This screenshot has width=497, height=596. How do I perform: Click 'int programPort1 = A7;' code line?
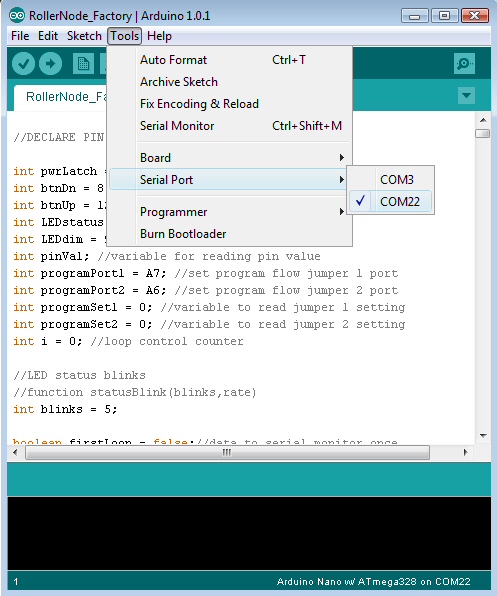point(206,274)
